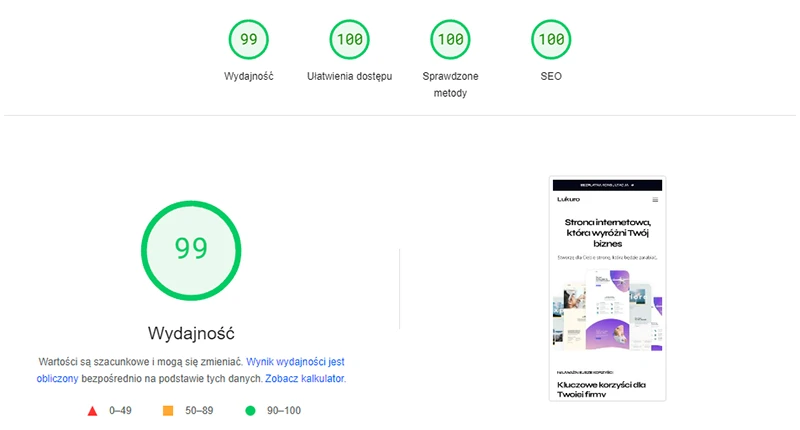Click the SEO 100 score gauge
The width and height of the screenshot is (800, 430).
[550, 40]
